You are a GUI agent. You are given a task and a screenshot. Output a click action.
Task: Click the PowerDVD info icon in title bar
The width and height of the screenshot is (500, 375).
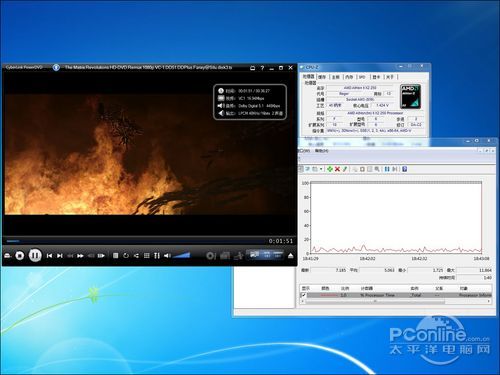coord(56,67)
